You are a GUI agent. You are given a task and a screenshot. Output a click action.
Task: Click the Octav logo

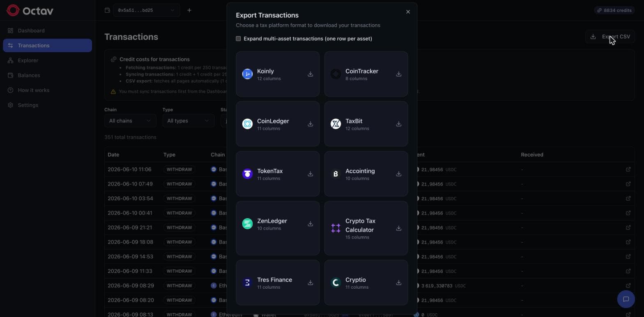pyautogui.click(x=30, y=11)
